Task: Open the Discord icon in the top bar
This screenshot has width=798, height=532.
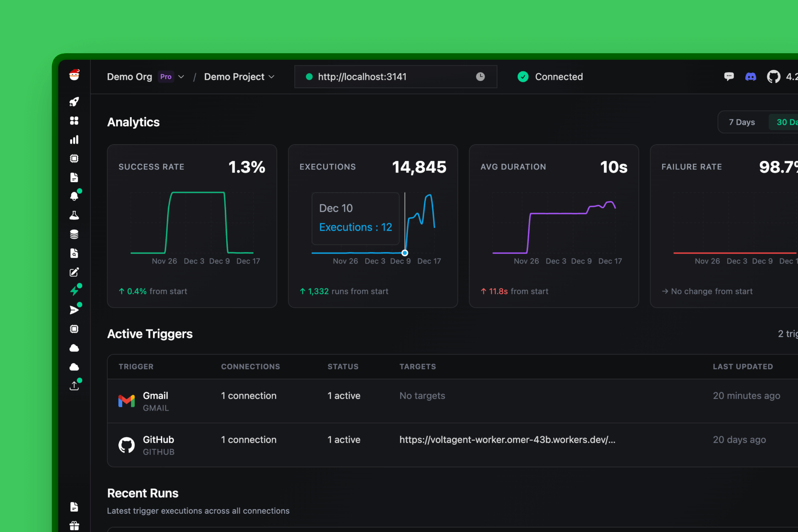Action: point(750,76)
